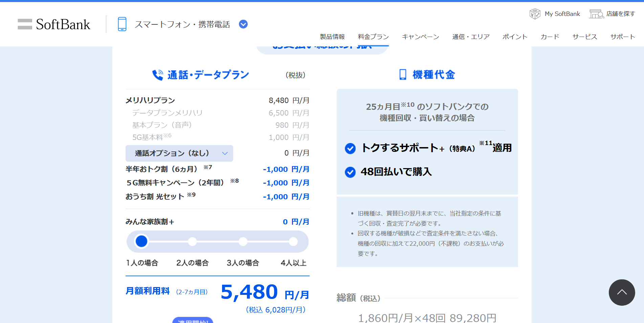Screen dimensions: 644x323
Task: Open the My SoftBank icon
Action: (535, 14)
